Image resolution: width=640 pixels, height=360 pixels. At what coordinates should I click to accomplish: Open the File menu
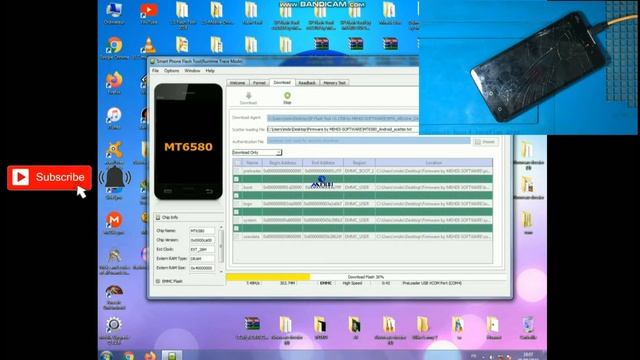pos(155,71)
